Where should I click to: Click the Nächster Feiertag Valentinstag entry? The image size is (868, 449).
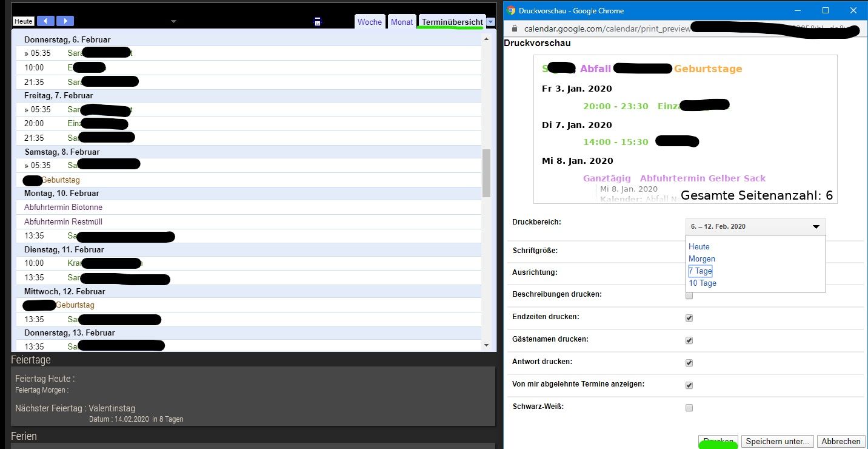[x=75, y=408]
